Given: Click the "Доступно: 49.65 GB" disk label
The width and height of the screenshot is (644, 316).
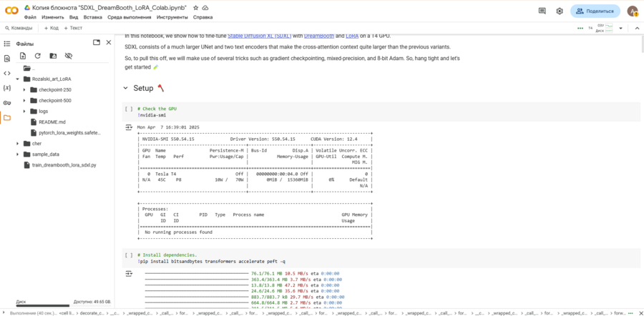Looking at the screenshot, I should coord(92,302).
